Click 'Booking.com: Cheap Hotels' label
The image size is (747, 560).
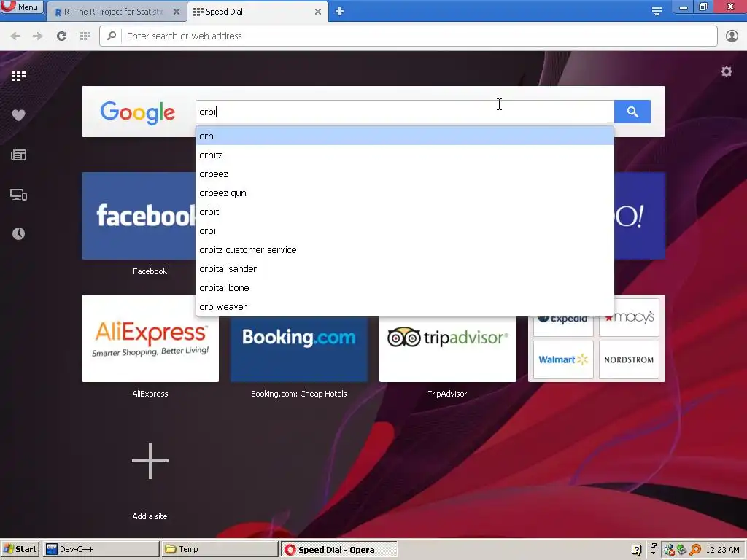pos(298,394)
